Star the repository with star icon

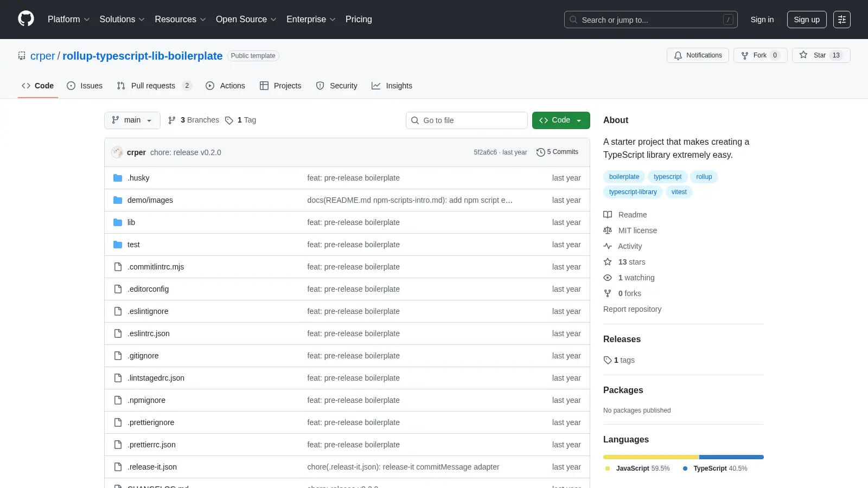pos(803,55)
